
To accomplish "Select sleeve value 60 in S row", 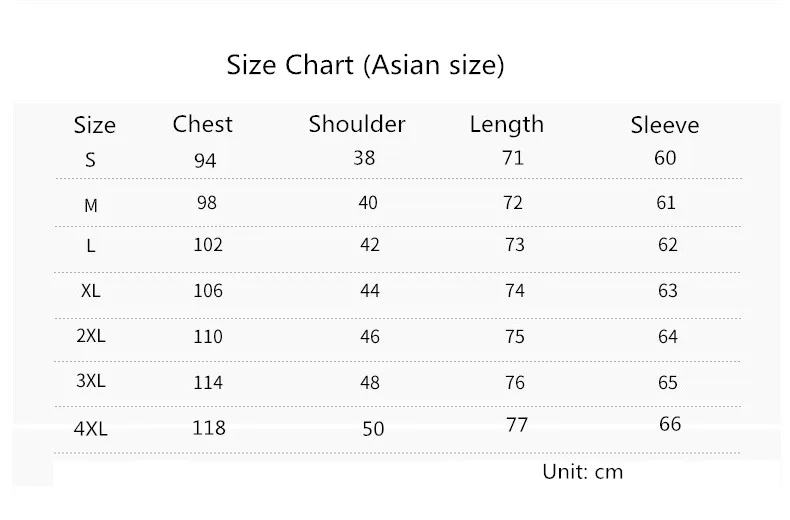I will click(665, 158).
